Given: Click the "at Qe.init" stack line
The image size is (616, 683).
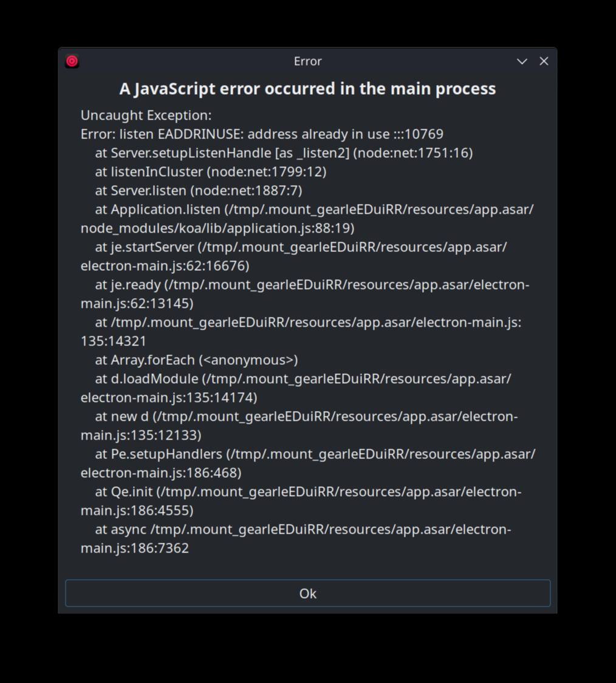Looking at the screenshot, I should pos(308,492).
